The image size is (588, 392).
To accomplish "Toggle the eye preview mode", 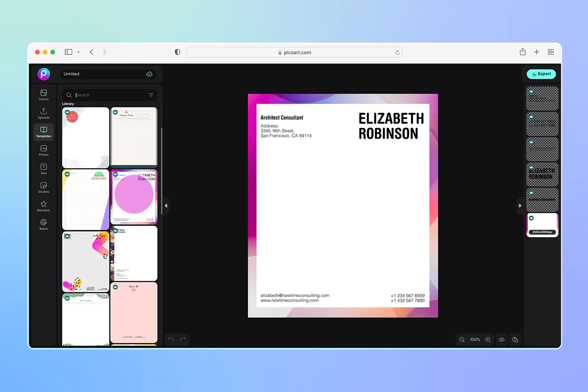I will coord(501,339).
